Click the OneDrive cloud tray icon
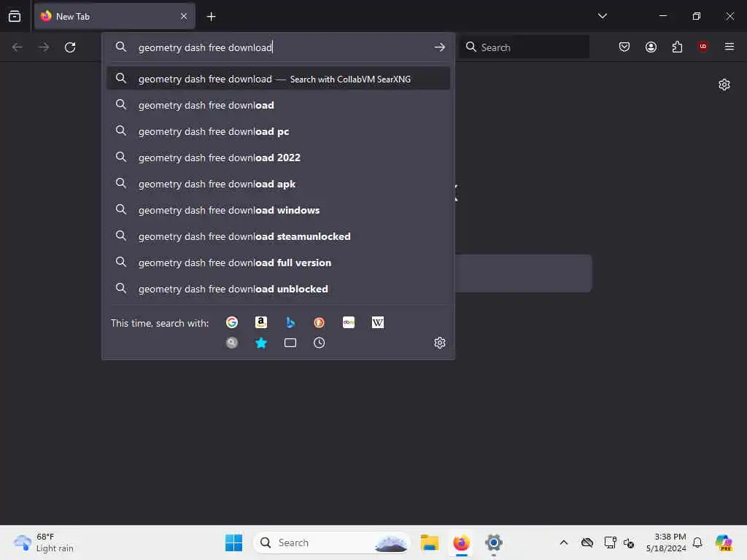747x560 pixels. [587, 542]
